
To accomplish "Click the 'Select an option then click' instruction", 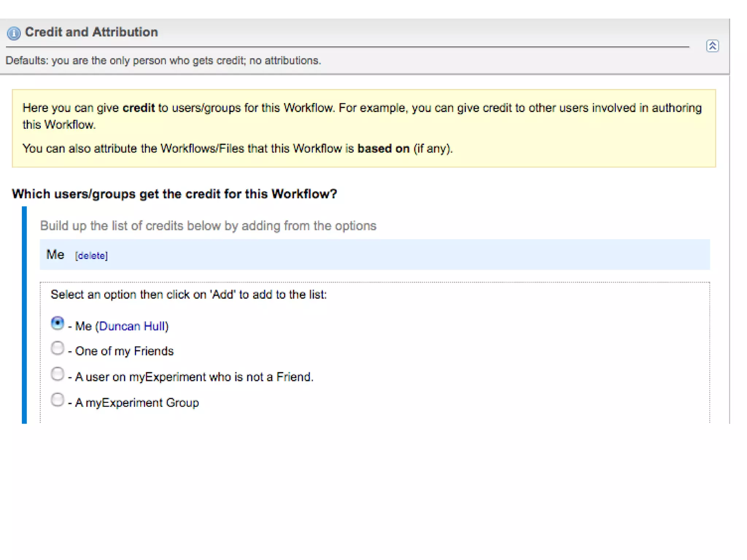I will [x=189, y=295].
